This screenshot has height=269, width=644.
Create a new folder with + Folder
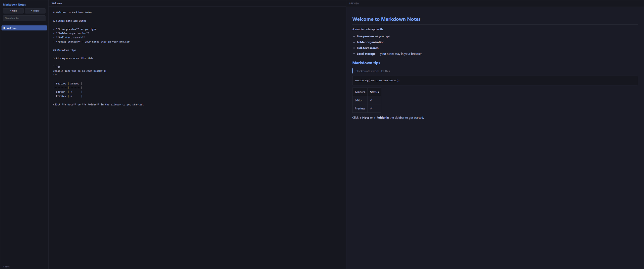click(x=35, y=11)
